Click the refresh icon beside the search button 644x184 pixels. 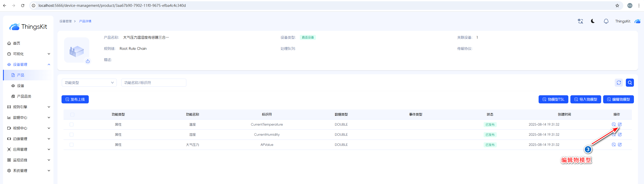tap(619, 83)
